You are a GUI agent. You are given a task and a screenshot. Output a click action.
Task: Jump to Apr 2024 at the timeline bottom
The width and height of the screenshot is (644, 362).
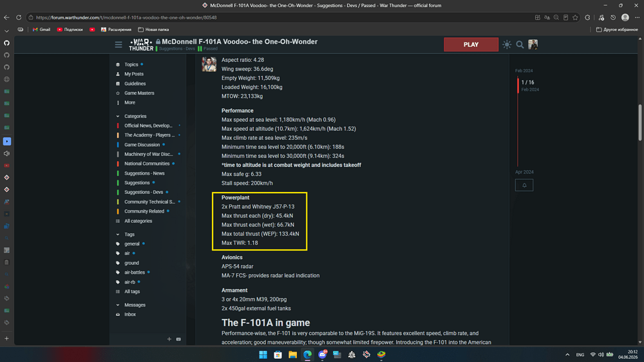pos(524,172)
